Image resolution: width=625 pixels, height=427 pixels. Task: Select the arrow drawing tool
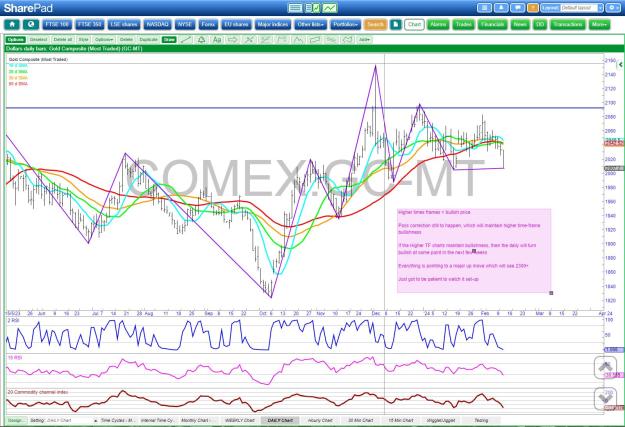pos(233,39)
